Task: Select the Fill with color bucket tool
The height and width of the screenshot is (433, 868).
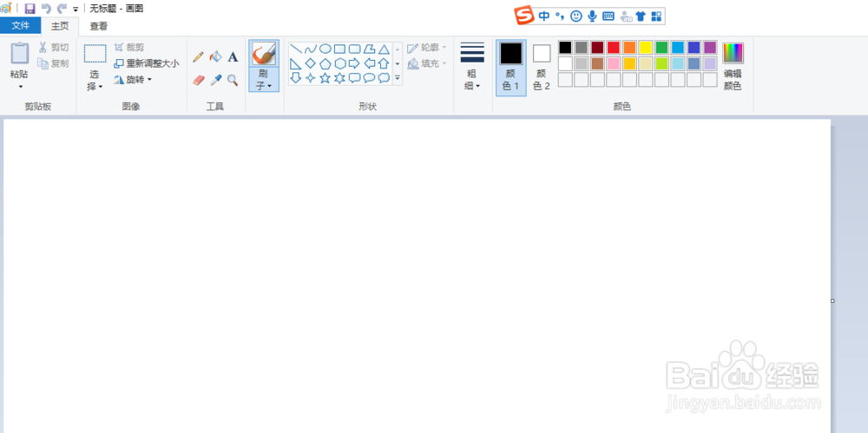Action: point(215,56)
